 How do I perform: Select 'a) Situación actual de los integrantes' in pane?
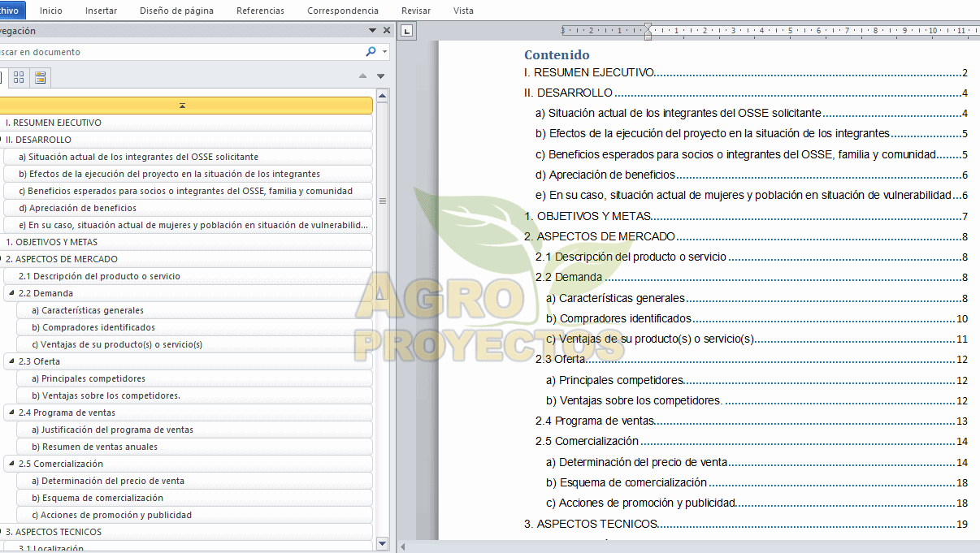[x=189, y=157]
